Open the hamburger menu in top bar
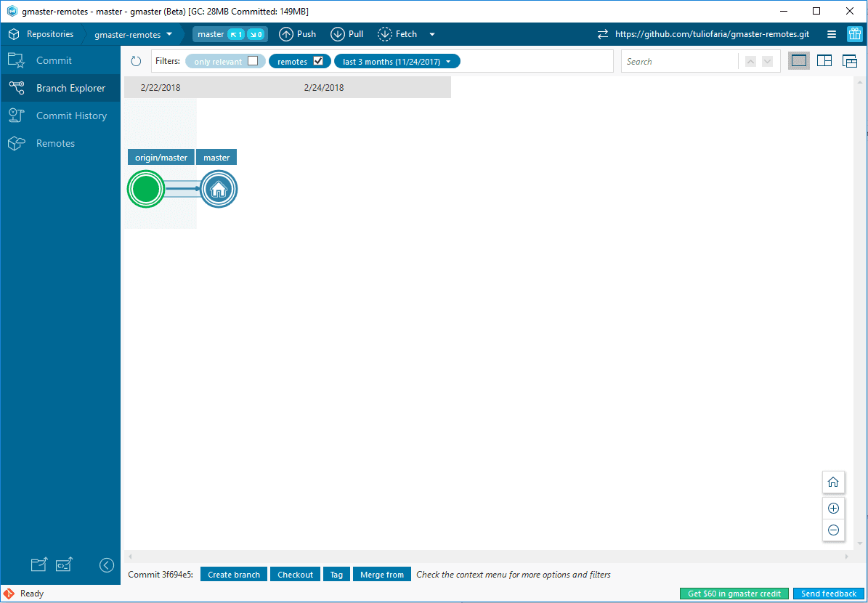 pyautogui.click(x=832, y=34)
